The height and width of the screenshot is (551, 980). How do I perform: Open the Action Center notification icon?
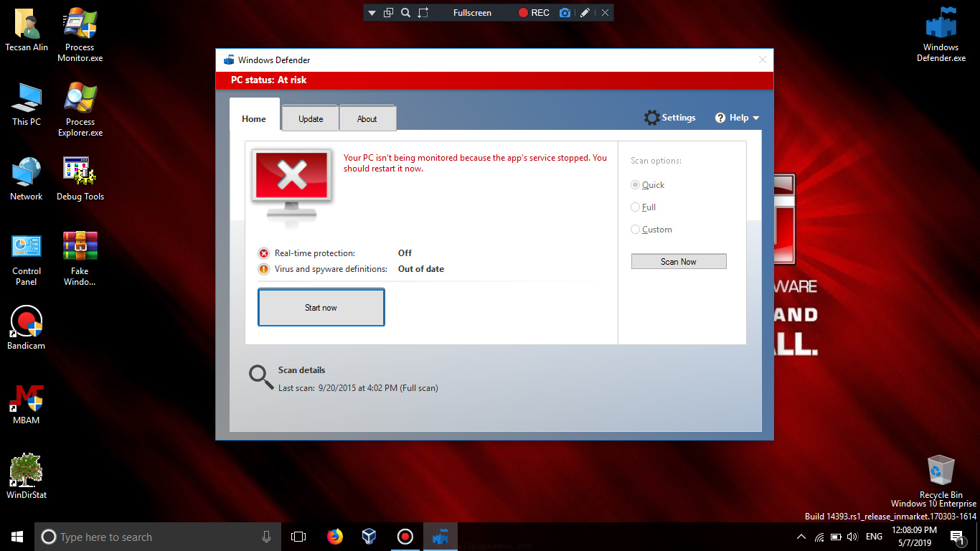957,537
